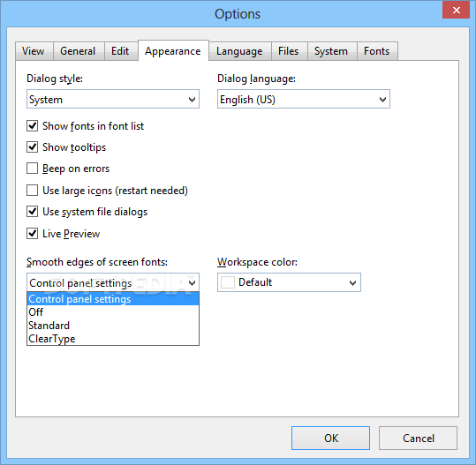Viewport: 476px width, 465px height.
Task: Open the Workspace color Default swatch dropdown
Action: pyautogui.click(x=289, y=282)
